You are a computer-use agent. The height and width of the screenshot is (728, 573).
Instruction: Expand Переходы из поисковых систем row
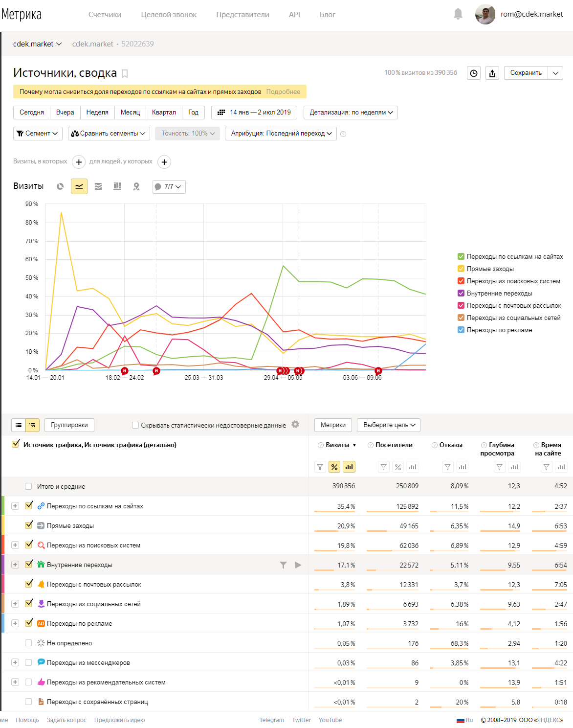tap(15, 545)
